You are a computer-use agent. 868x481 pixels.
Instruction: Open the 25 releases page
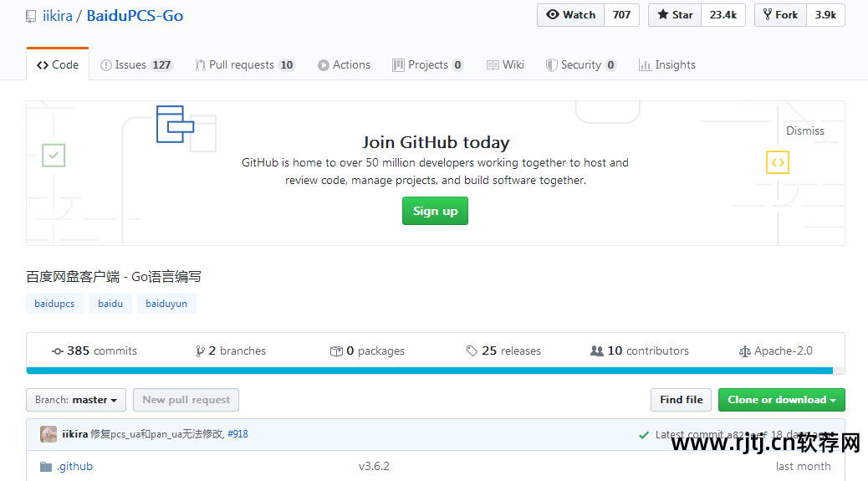pyautogui.click(x=503, y=351)
